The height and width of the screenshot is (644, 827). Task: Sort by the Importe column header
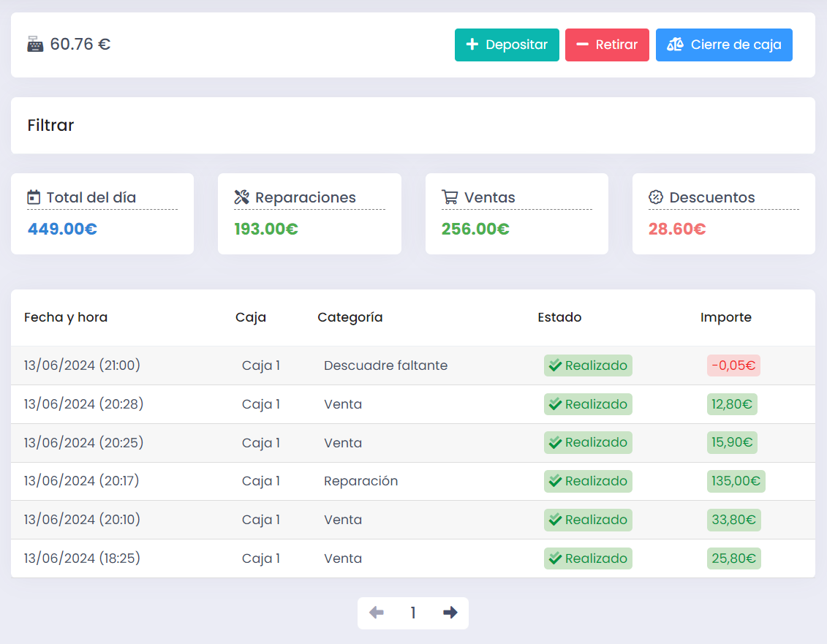pos(725,317)
